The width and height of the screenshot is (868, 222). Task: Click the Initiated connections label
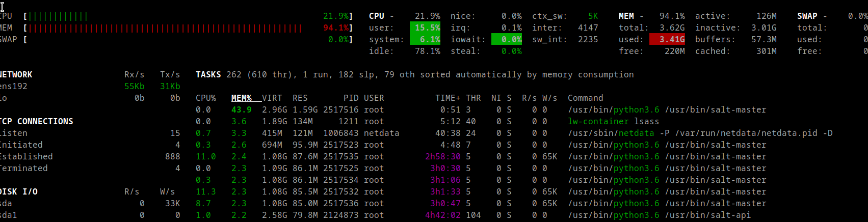21,145
